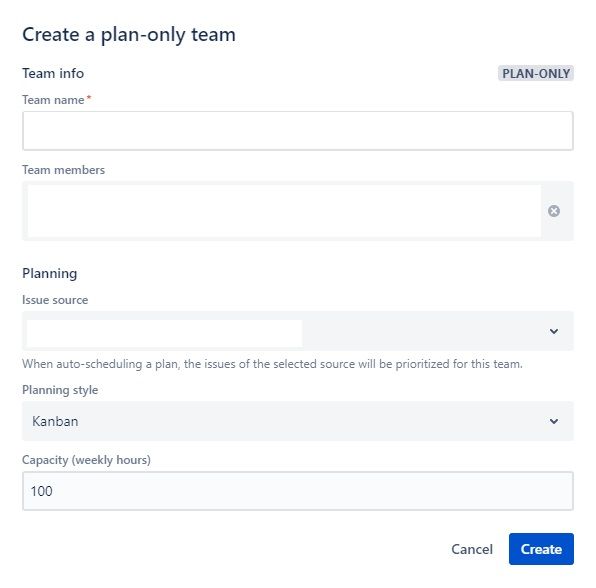Click the Team name label
Screen dimensions: 596x588
point(53,100)
